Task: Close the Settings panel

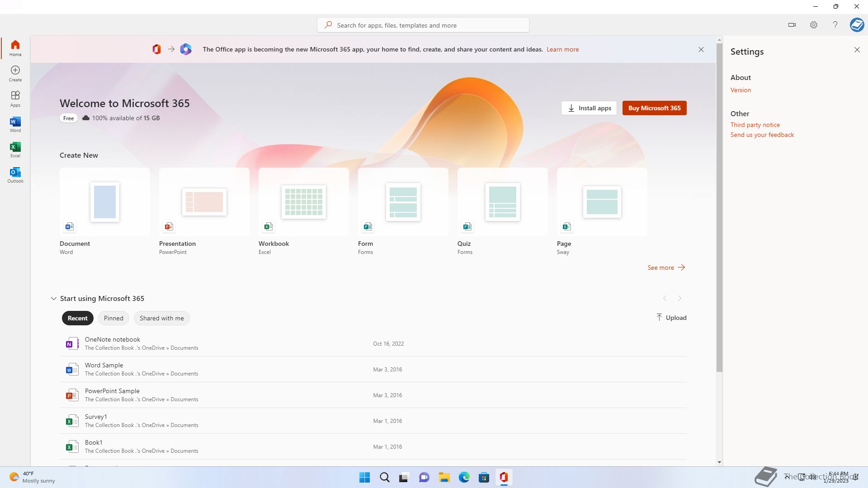Action: tap(857, 50)
